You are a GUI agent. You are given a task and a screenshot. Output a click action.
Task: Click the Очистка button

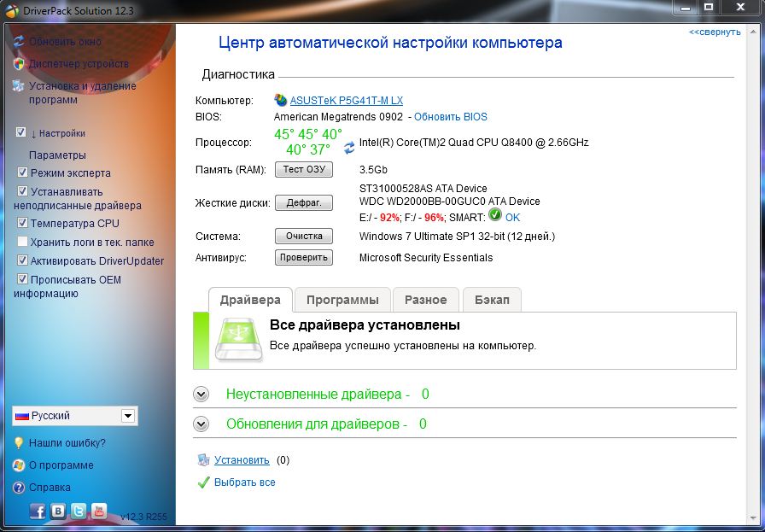coord(304,236)
